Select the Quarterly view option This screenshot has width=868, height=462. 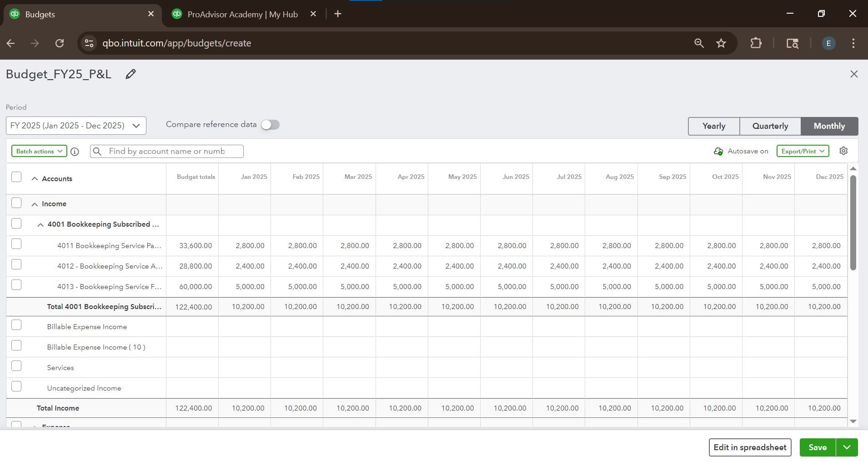(769, 126)
